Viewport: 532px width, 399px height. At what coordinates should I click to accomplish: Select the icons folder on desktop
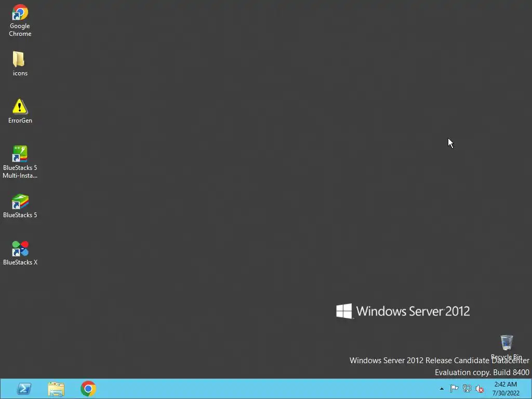(x=20, y=63)
